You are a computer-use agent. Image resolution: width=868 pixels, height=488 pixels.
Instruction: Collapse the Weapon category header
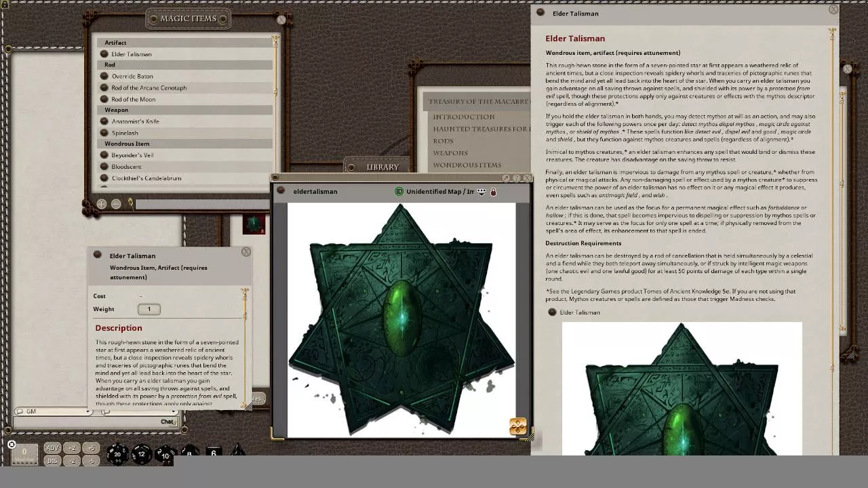tap(184, 110)
